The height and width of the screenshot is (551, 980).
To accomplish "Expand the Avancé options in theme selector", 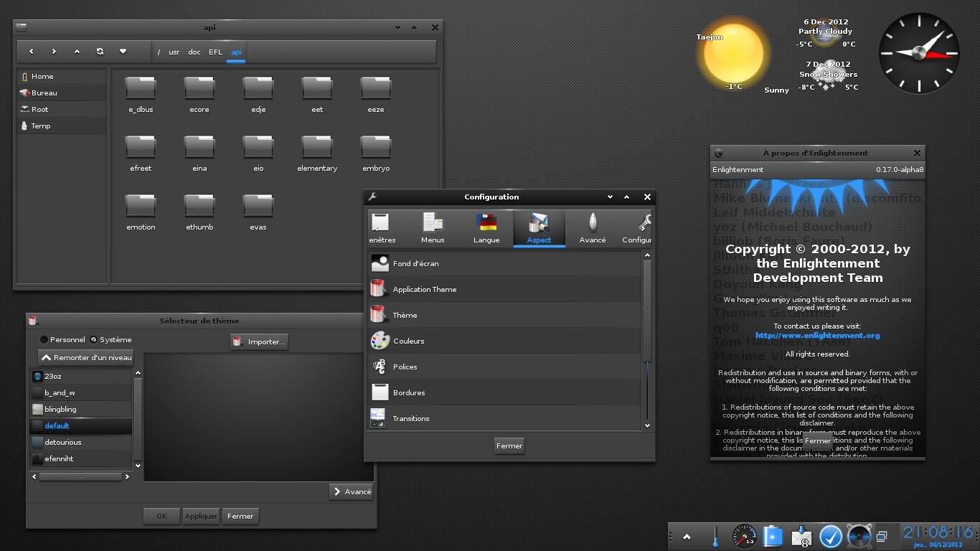I will click(352, 491).
